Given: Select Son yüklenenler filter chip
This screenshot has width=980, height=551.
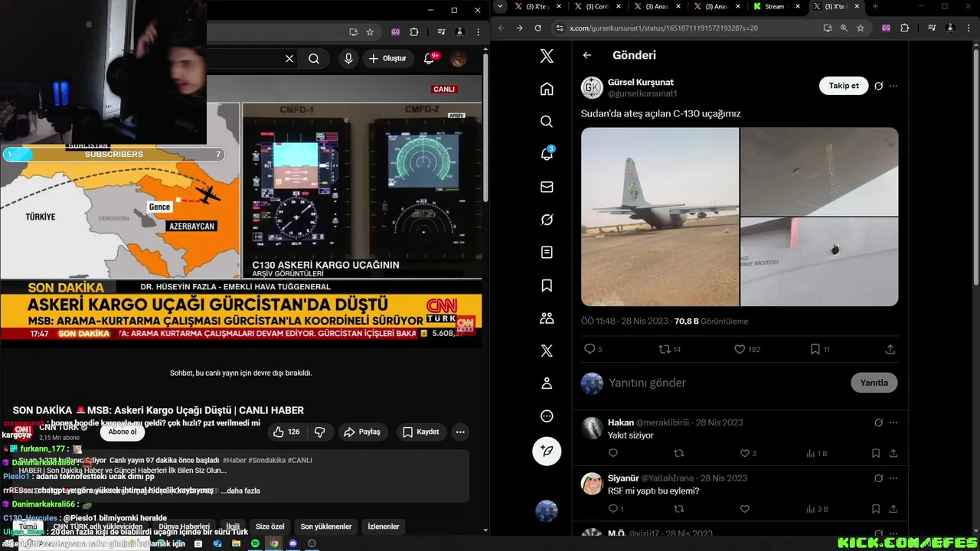Looking at the screenshot, I should tap(326, 527).
